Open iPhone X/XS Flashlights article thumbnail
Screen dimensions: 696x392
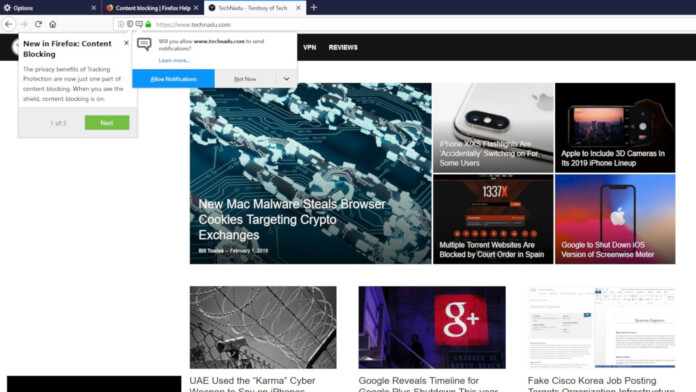[493, 127]
